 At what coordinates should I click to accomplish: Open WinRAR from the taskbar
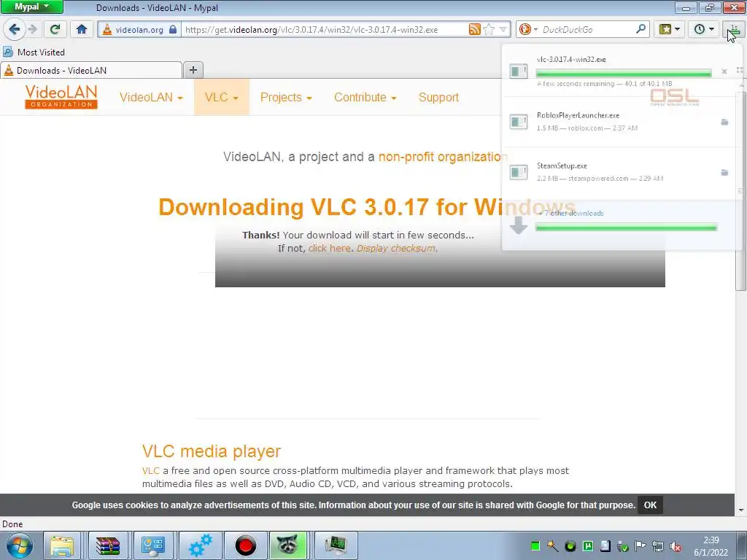pos(108,545)
